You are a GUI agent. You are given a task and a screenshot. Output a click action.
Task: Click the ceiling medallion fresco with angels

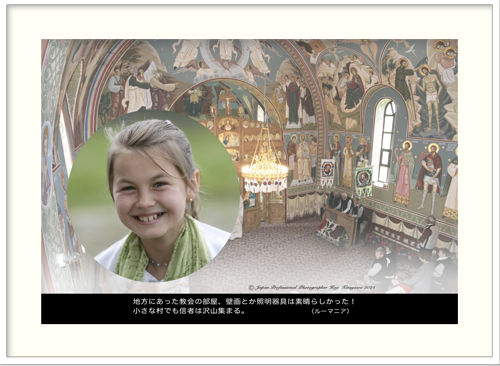pos(226,55)
